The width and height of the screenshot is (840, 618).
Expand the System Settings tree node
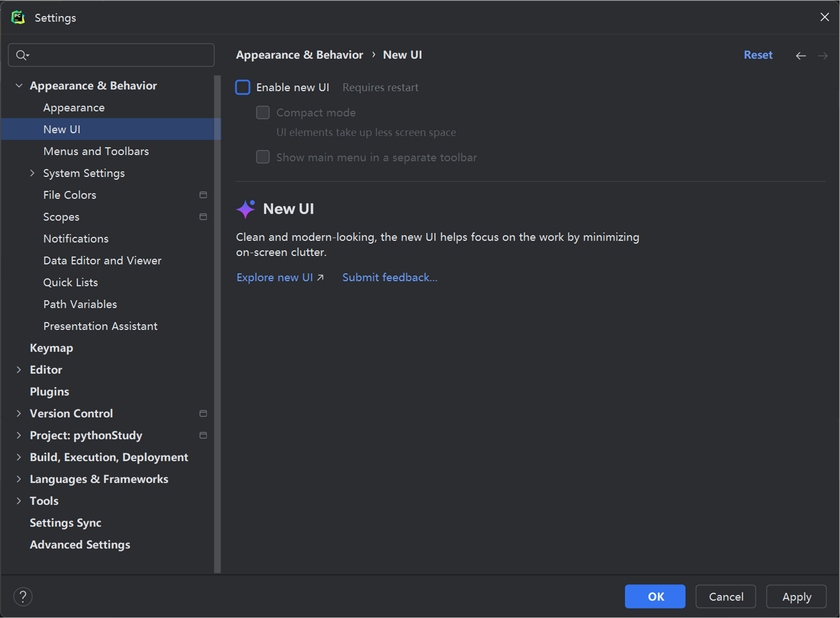coord(32,173)
